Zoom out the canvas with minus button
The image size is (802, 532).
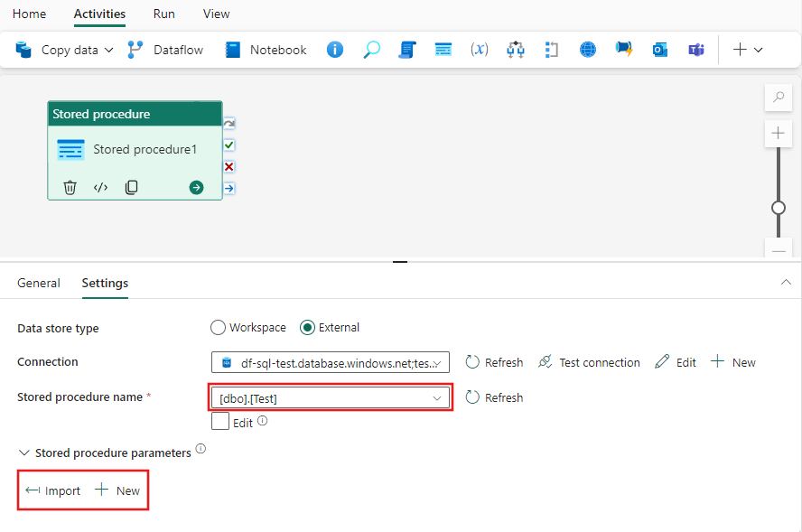click(x=779, y=249)
